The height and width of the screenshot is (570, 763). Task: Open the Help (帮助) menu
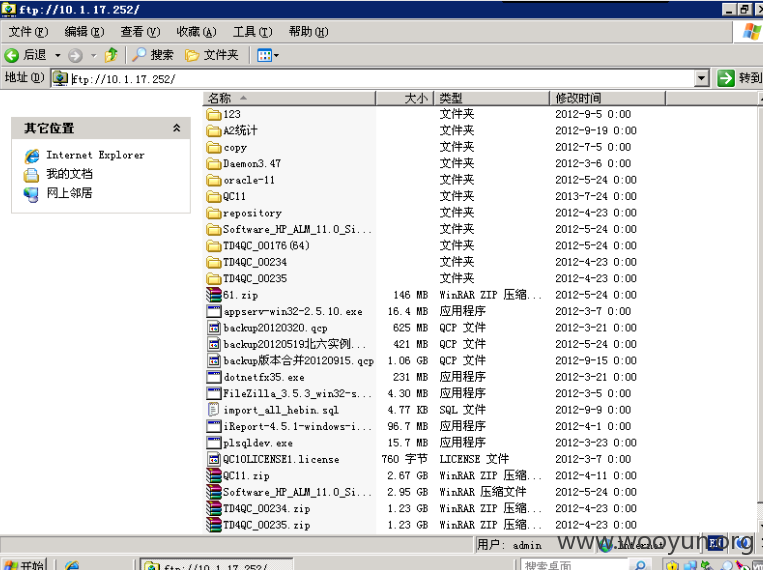coord(308,32)
